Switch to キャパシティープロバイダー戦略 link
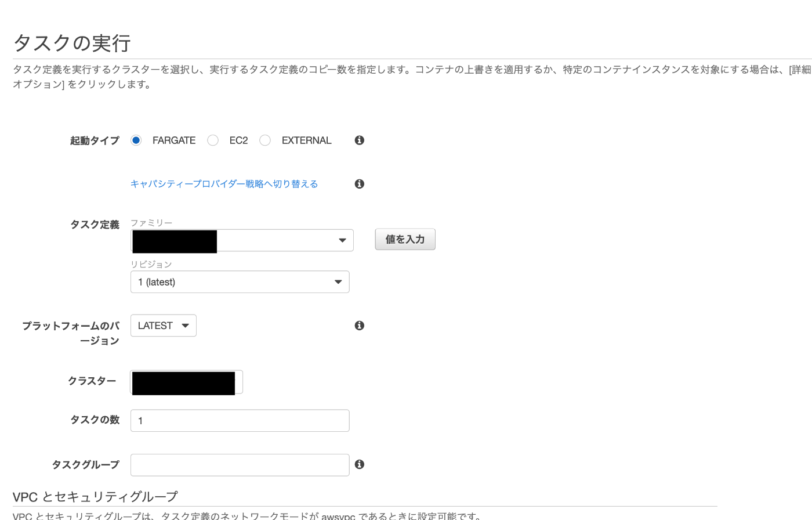This screenshot has width=812, height=520. pos(224,184)
